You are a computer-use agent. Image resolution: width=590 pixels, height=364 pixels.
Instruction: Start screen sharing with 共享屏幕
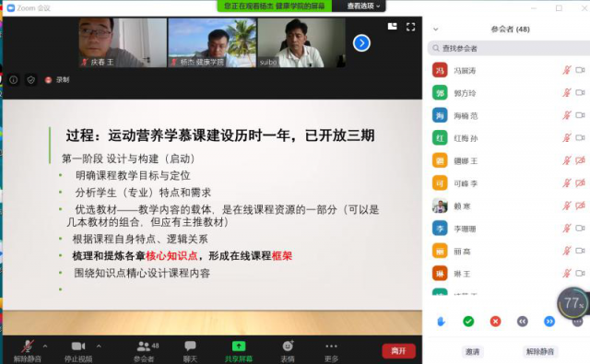click(239, 351)
